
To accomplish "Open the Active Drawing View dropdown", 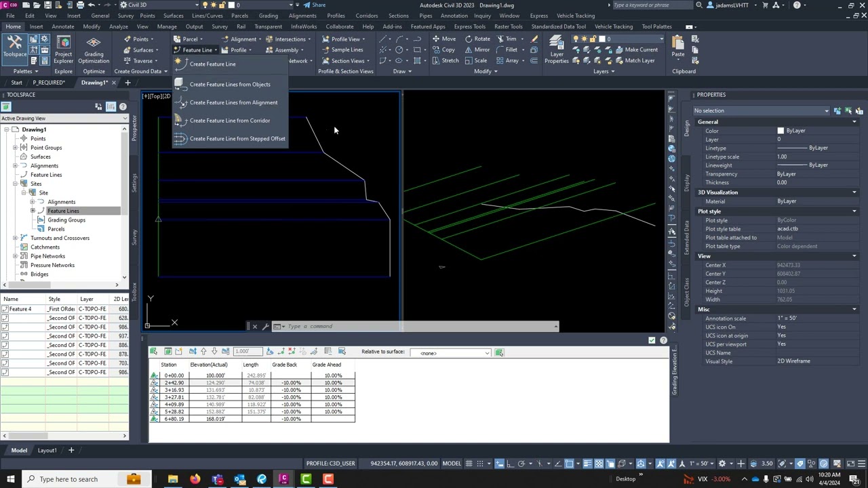I will (64, 119).
